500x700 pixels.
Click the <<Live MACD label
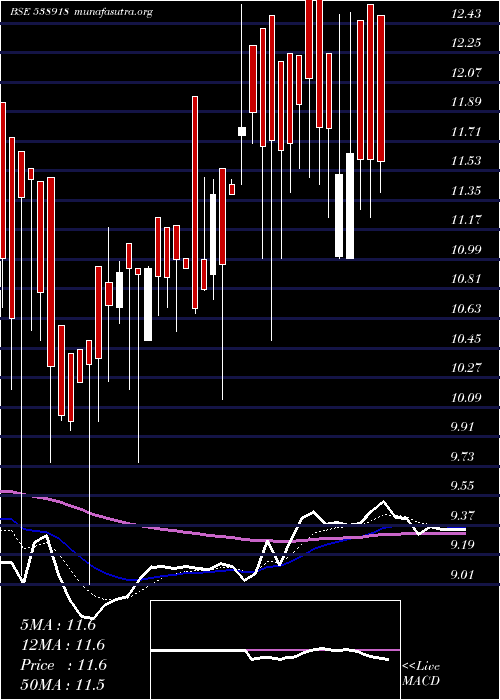coord(421,674)
